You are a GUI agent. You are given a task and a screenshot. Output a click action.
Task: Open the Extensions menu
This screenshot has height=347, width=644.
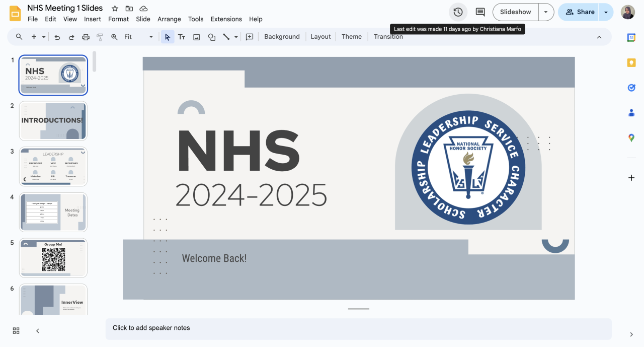click(x=226, y=19)
